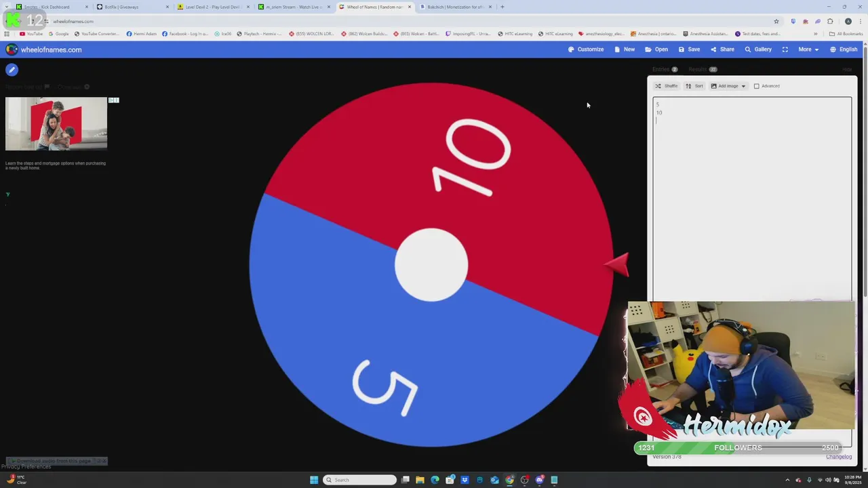Switch to the Balichich Monetization browser tab

coord(454,7)
